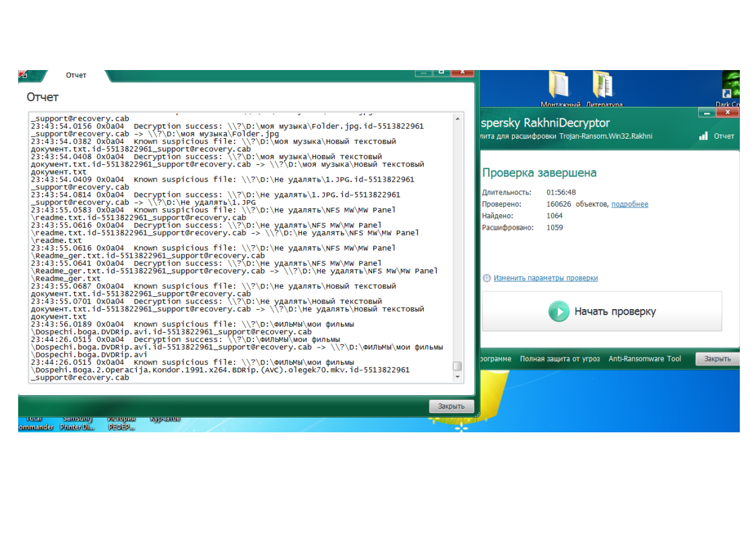Click log entry at 23:43:55.0583 for readme.txt
This screenshot has height=534, width=756.
213,214
